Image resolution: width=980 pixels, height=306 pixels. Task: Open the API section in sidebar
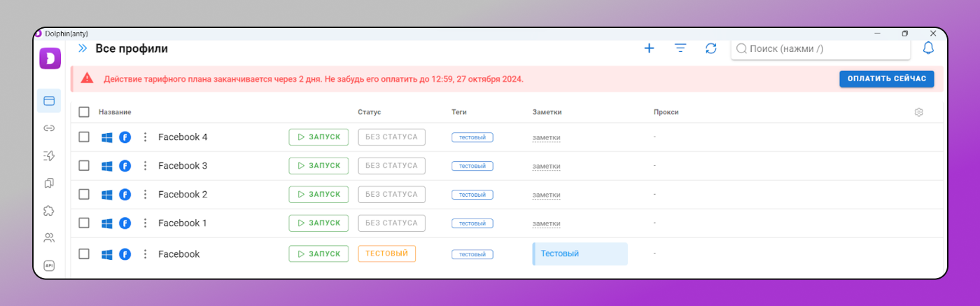pyautogui.click(x=49, y=265)
